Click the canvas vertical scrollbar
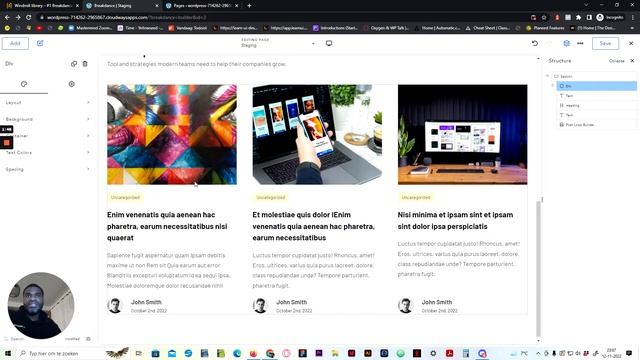The height and width of the screenshot is (360, 640). click(x=538, y=269)
